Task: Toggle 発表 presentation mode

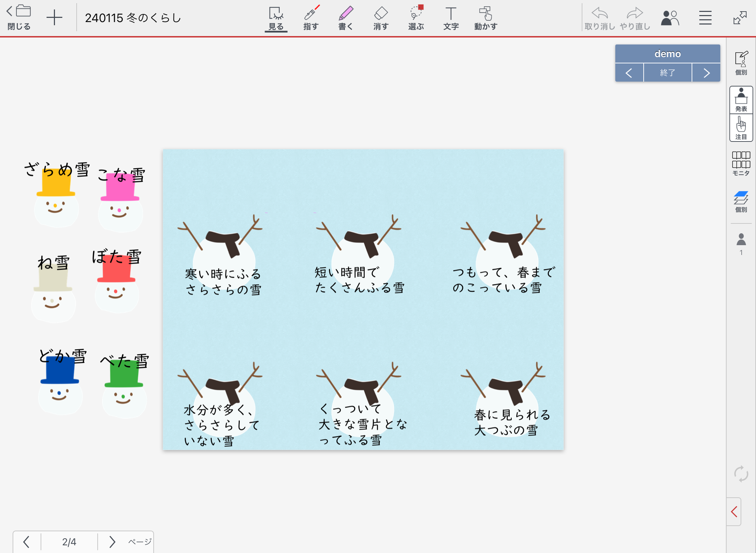Action: 741,100
